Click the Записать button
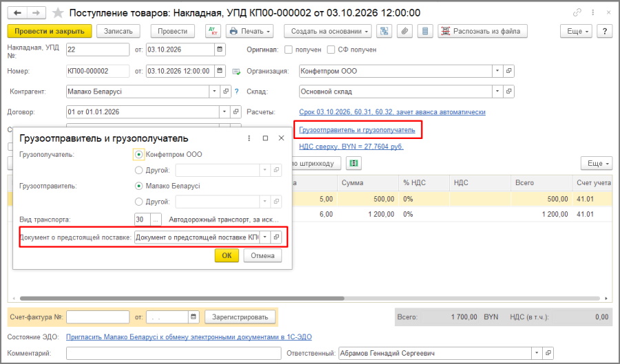Image resolution: width=620 pixels, height=364 pixels. click(x=118, y=31)
